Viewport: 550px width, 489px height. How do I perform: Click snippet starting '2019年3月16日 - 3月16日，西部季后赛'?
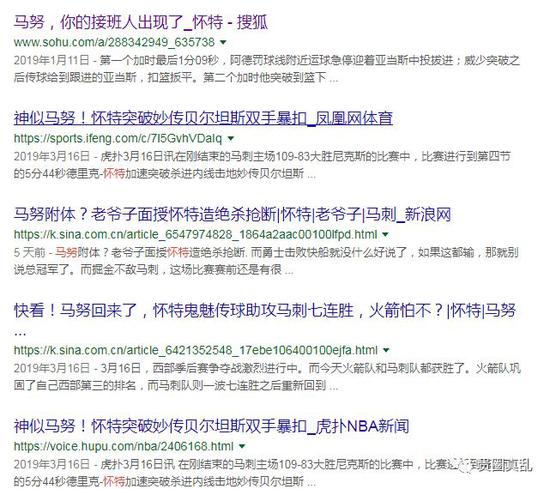pyautogui.click(x=267, y=368)
